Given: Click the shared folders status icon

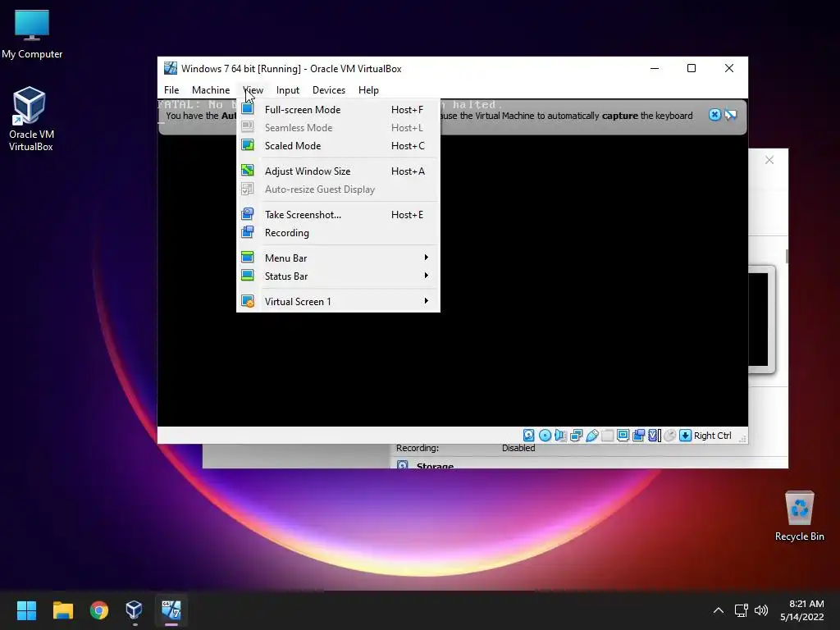Looking at the screenshot, I should [x=608, y=436].
